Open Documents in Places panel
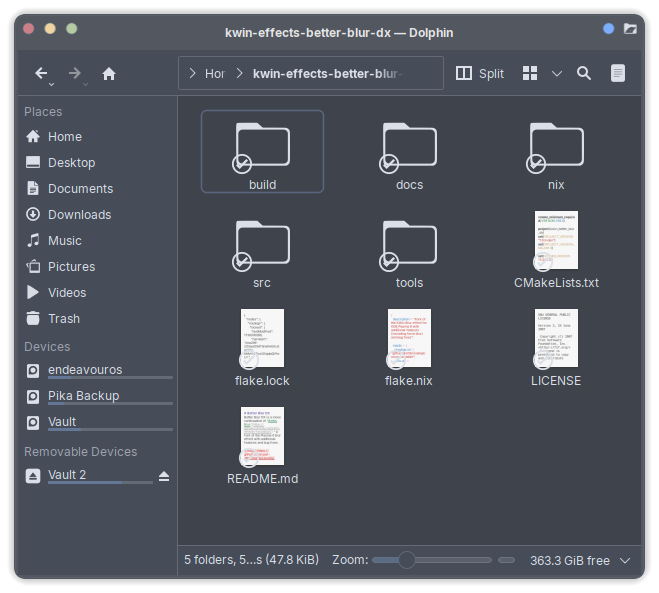Screen dimensions: 659x593 point(100,189)
